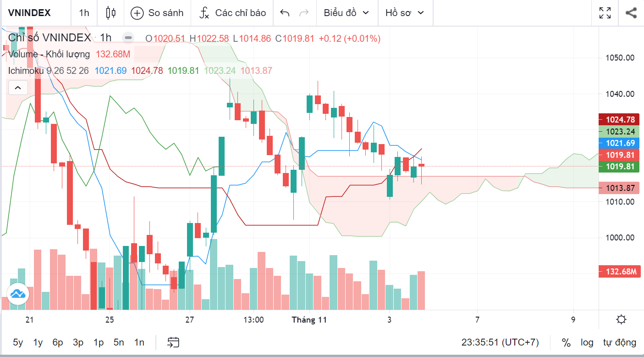The width and height of the screenshot is (644, 357).
Task: Click the 21 date axis label
Action: 29,320
